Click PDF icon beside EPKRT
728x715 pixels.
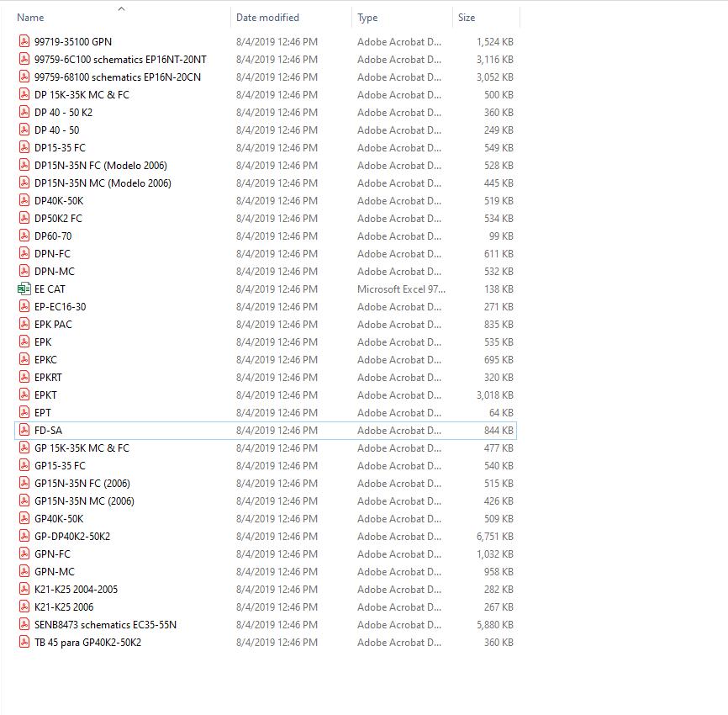click(24, 377)
